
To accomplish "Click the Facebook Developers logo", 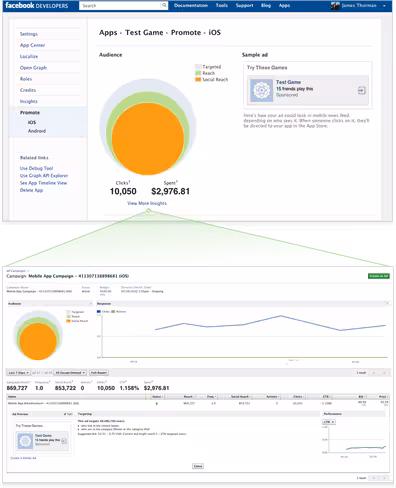I will click(x=37, y=5).
